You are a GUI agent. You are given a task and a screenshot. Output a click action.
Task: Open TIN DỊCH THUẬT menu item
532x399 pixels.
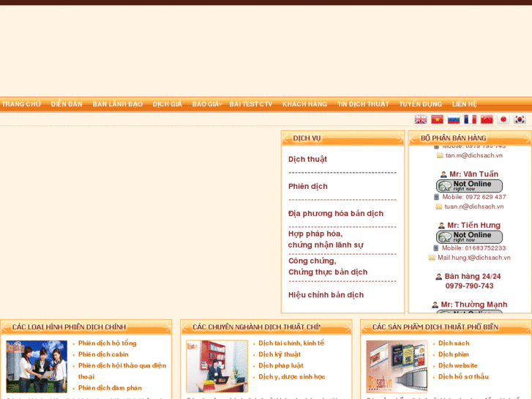point(363,104)
